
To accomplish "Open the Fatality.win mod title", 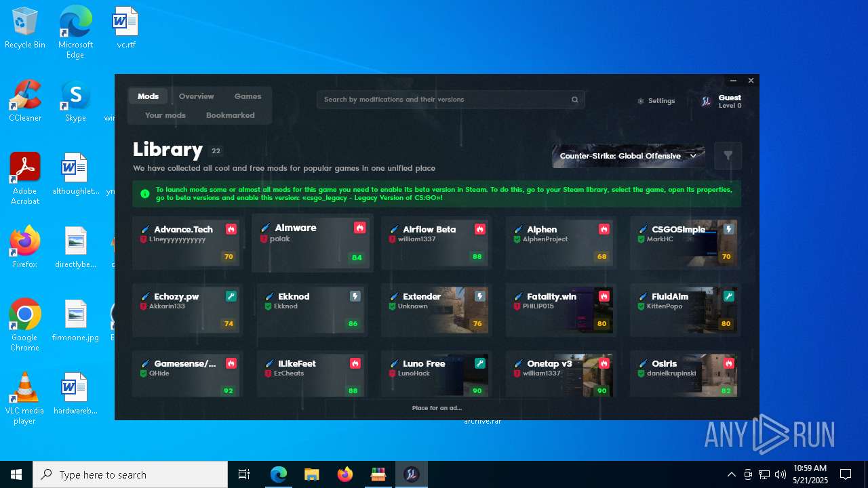I will (x=551, y=297).
